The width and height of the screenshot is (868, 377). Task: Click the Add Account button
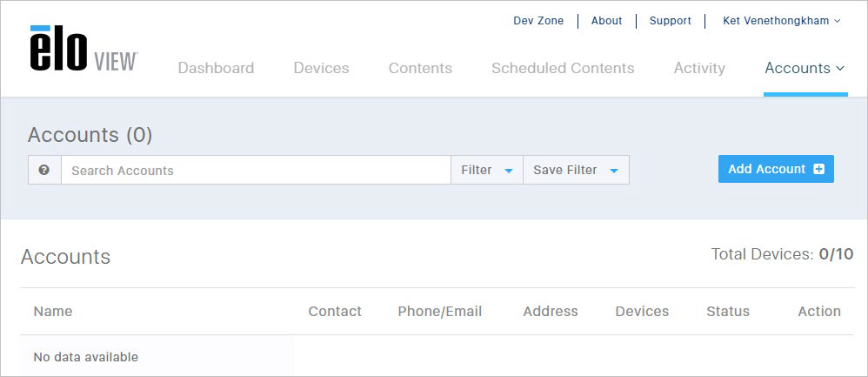tap(776, 169)
